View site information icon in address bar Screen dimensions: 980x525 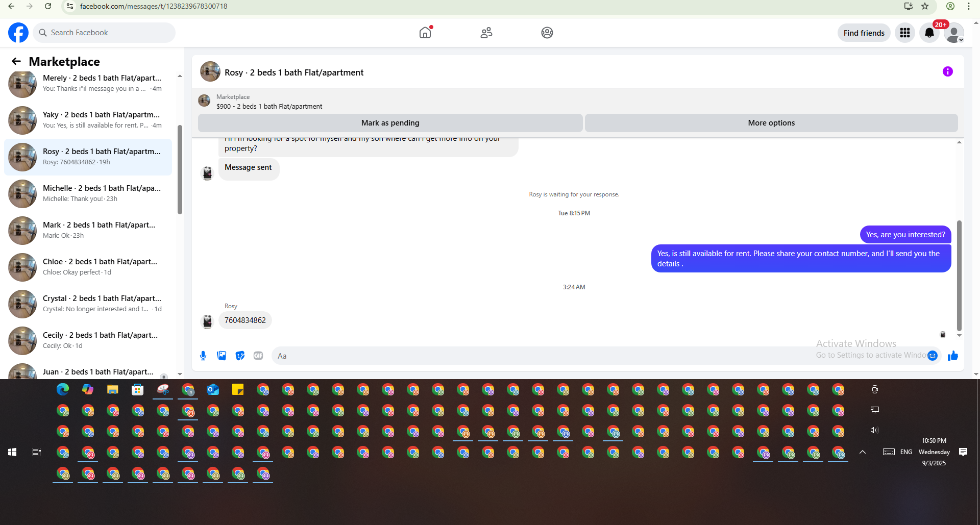coord(70,6)
